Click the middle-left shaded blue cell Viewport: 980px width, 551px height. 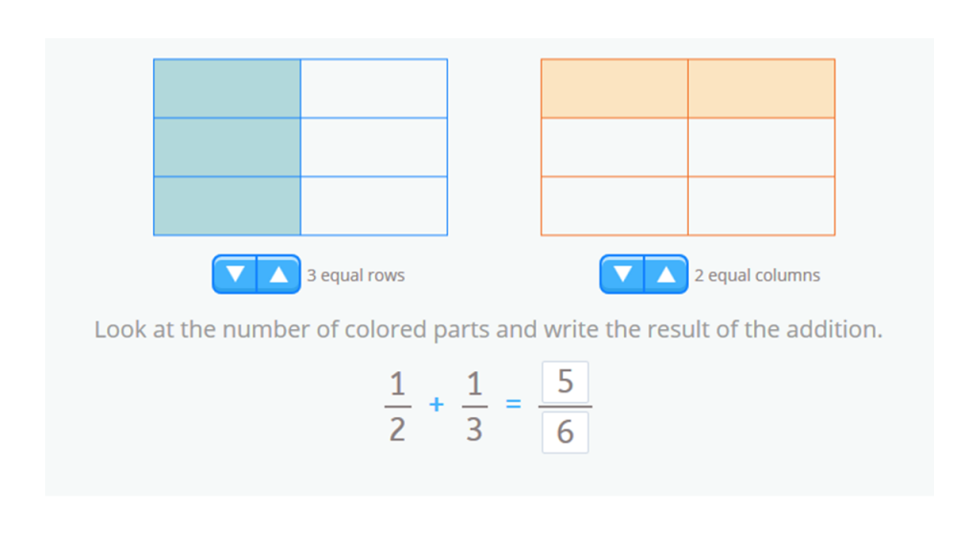click(x=226, y=145)
